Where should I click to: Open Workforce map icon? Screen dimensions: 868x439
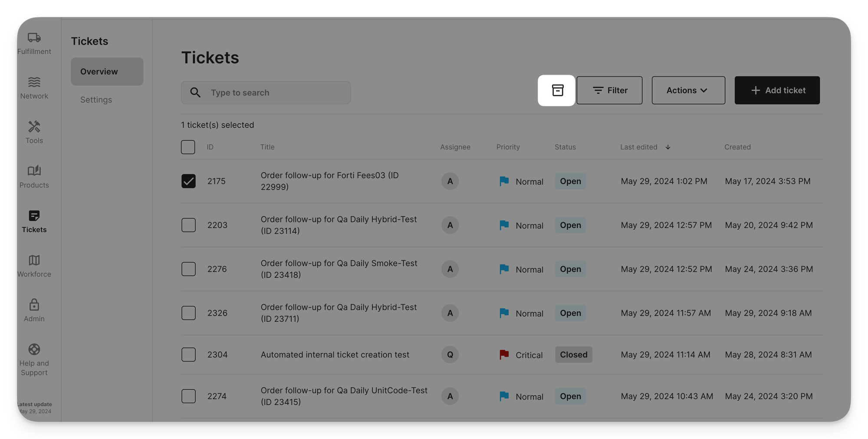tap(34, 261)
